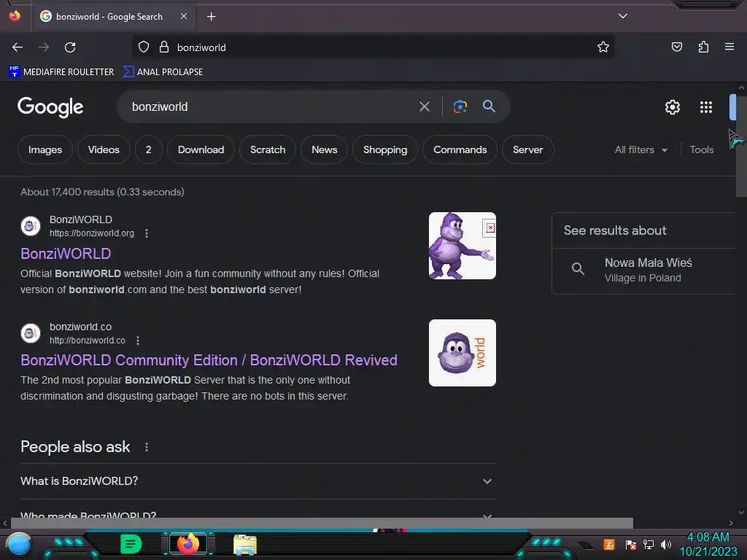This screenshot has height=560, width=747.
Task: Select the Download filter chip
Action: [x=201, y=149]
